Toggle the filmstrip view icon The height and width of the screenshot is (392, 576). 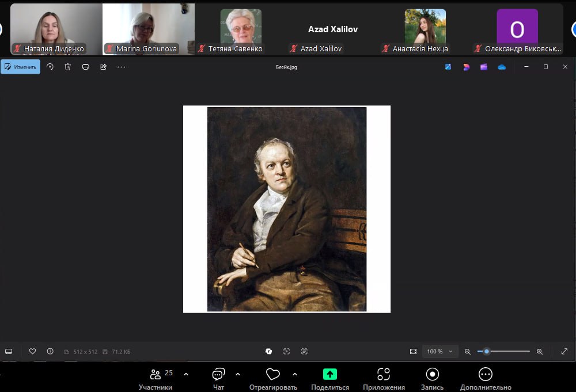pyautogui.click(x=9, y=351)
